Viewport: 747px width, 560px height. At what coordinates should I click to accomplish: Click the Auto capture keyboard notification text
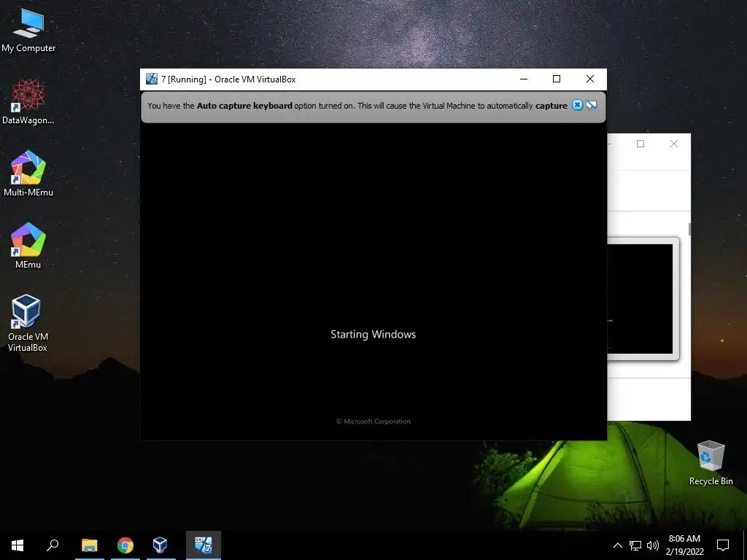pyautogui.click(x=357, y=106)
